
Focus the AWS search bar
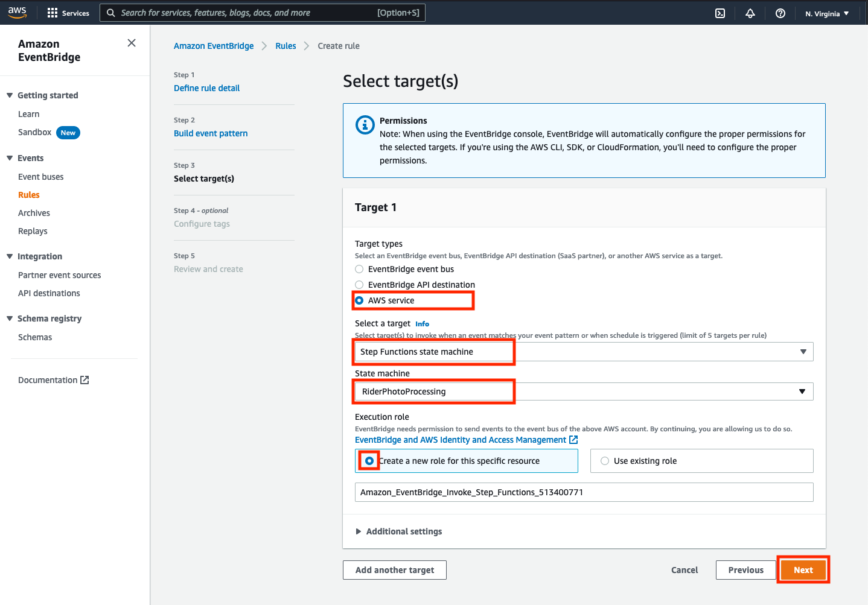pyautogui.click(x=263, y=13)
